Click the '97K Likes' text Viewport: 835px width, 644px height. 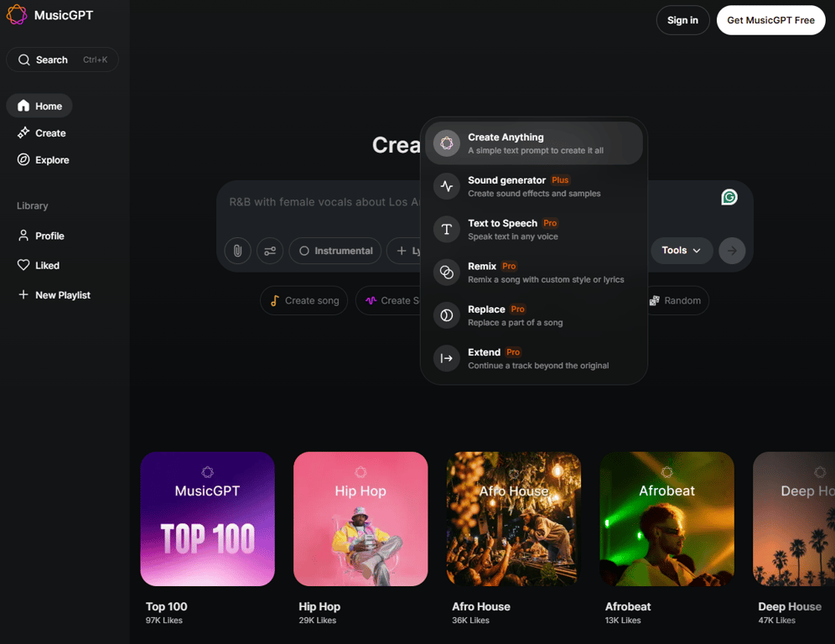[x=164, y=620]
